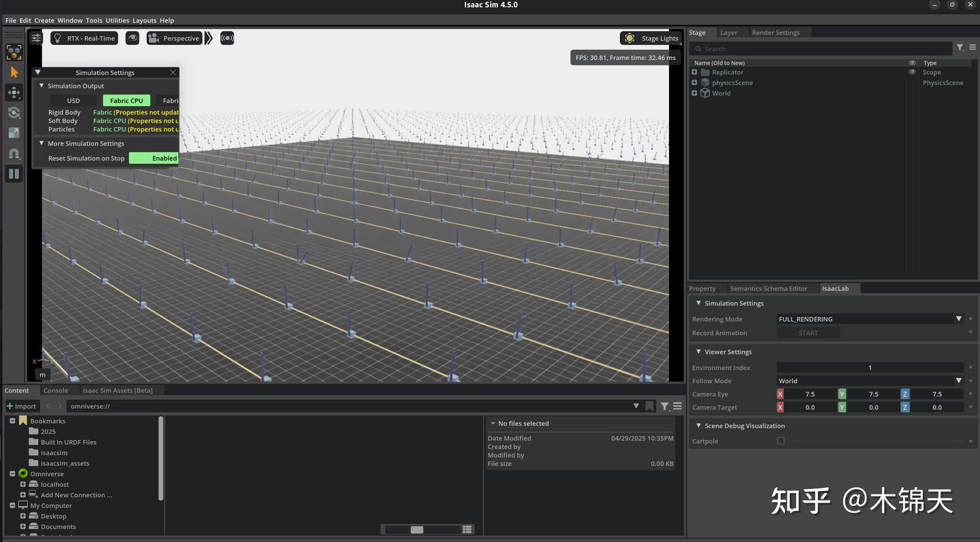
Task: Enable the Cartpole debug visualization checkbox
Action: point(781,441)
